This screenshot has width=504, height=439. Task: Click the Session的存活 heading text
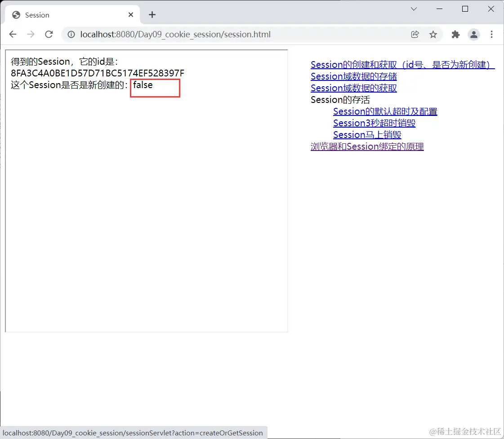tap(340, 100)
